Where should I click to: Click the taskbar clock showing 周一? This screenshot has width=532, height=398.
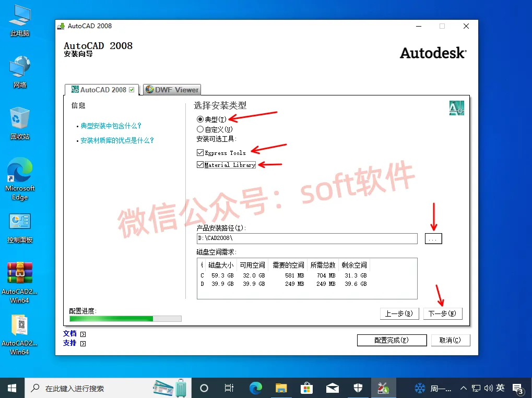441,389
